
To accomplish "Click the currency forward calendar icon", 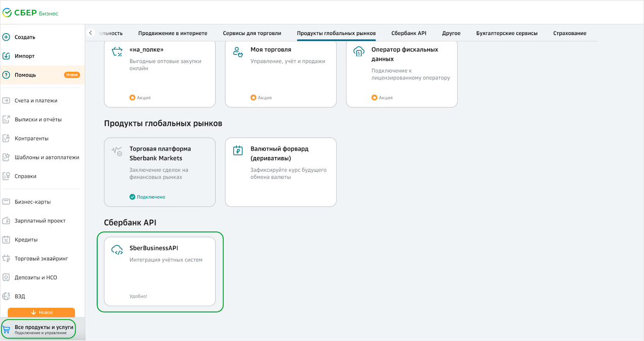I will [238, 151].
